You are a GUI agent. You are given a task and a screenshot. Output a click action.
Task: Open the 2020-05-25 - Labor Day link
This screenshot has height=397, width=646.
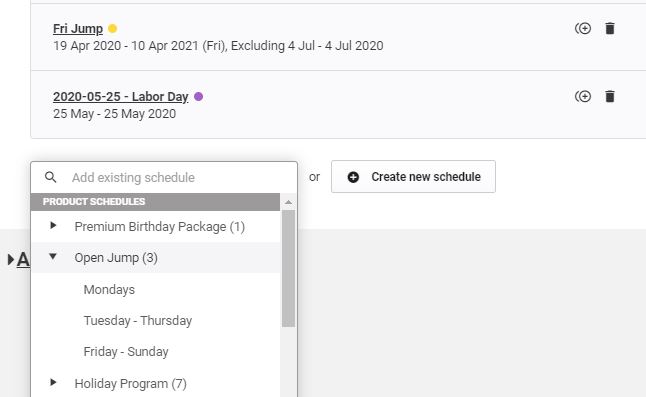tap(121, 96)
